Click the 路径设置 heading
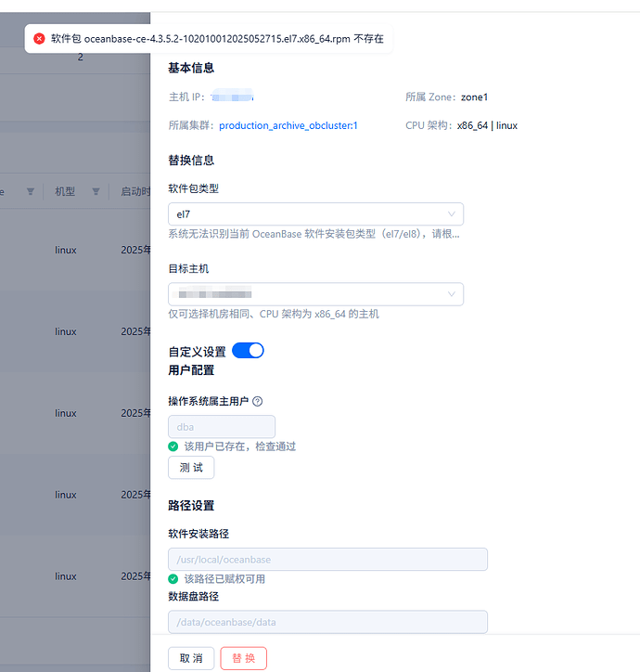 pyautogui.click(x=191, y=506)
